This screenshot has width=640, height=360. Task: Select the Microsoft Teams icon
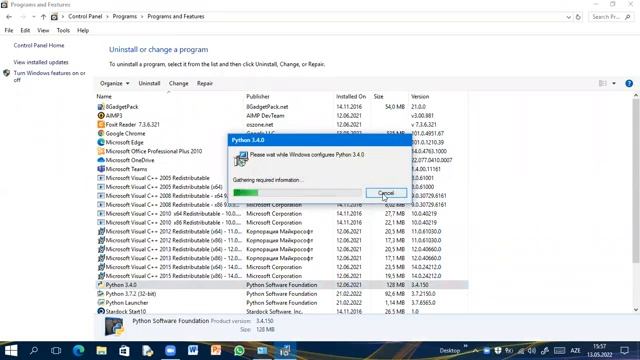101,169
